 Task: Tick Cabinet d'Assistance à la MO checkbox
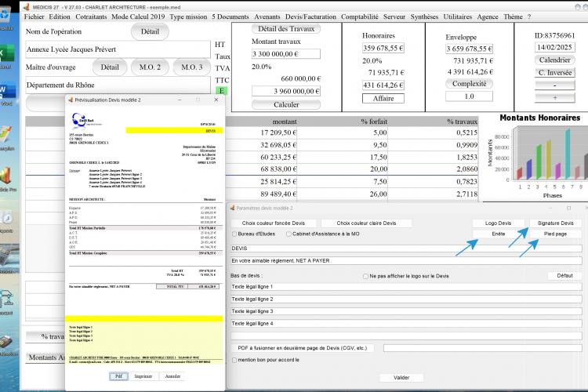[x=289, y=234]
